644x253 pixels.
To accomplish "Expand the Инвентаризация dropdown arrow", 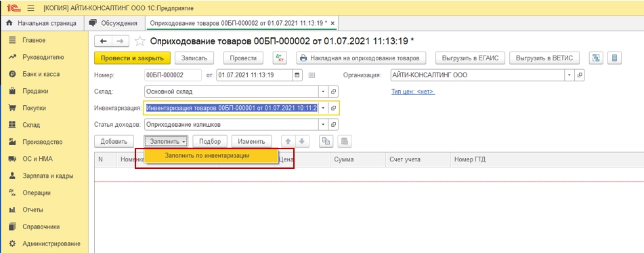I will [323, 109].
